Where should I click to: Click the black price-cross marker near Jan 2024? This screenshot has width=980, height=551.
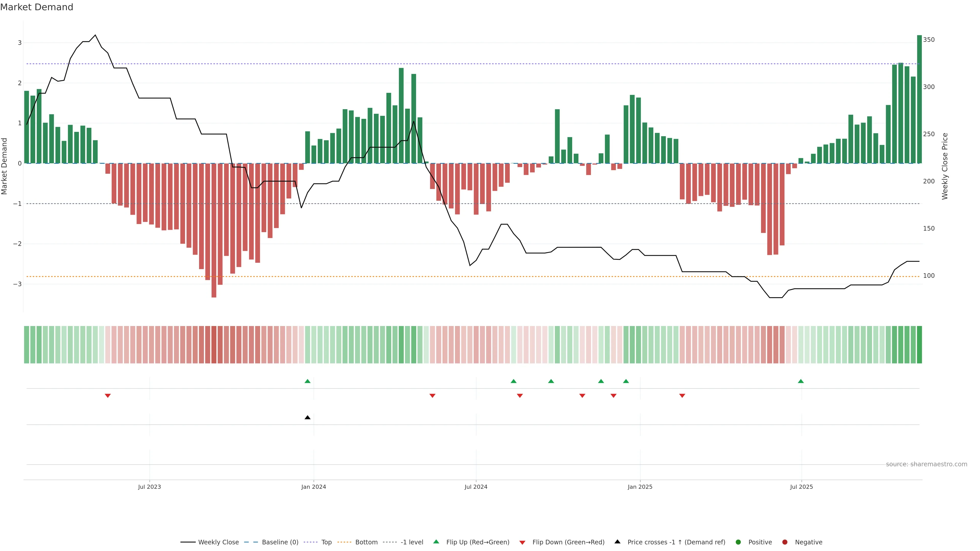click(x=307, y=418)
